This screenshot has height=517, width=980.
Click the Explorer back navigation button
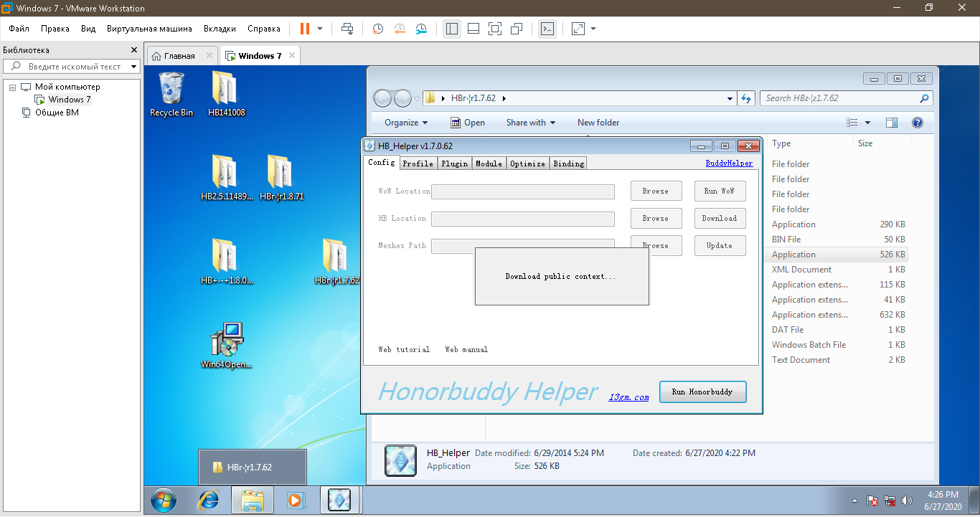click(x=383, y=98)
